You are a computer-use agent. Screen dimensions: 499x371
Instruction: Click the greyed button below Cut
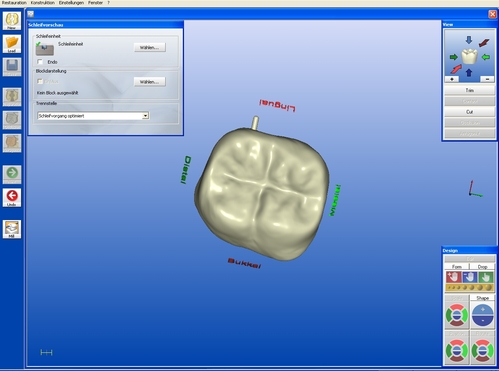[469, 123]
